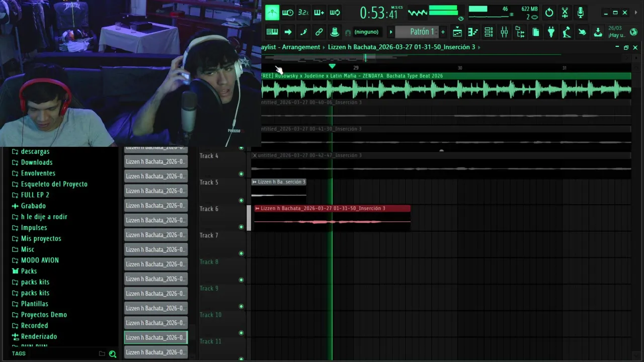Open the 26/03 news notification panel
The width and height of the screenshot is (644, 362).
coord(616,32)
